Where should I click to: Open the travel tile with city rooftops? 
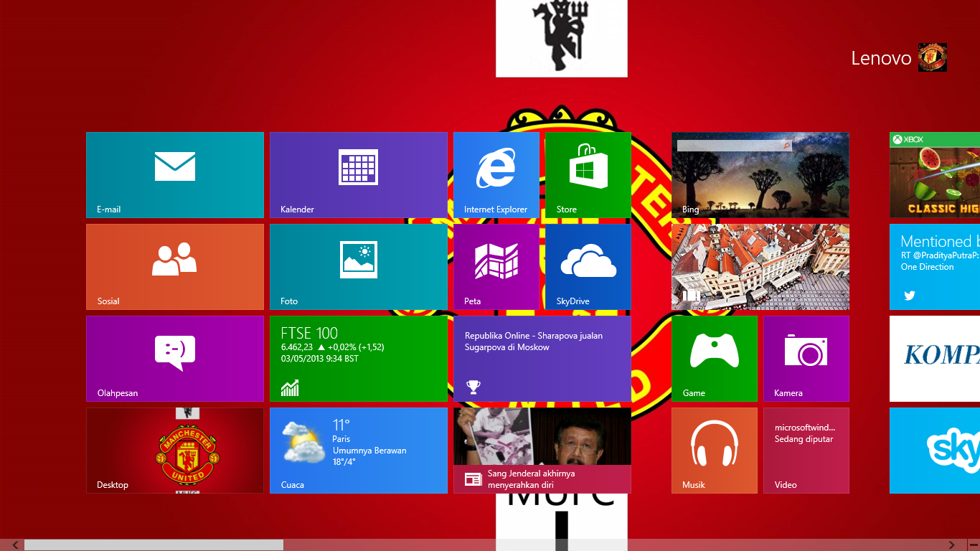pyautogui.click(x=760, y=267)
